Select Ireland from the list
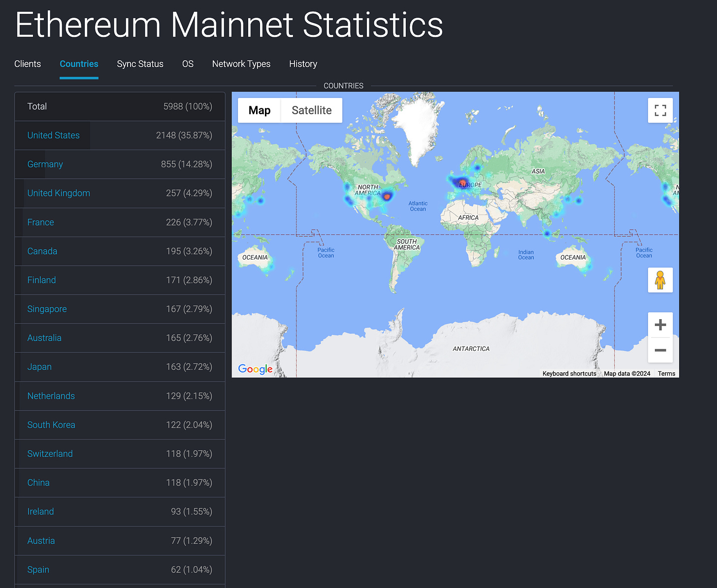717x588 pixels. (40, 512)
